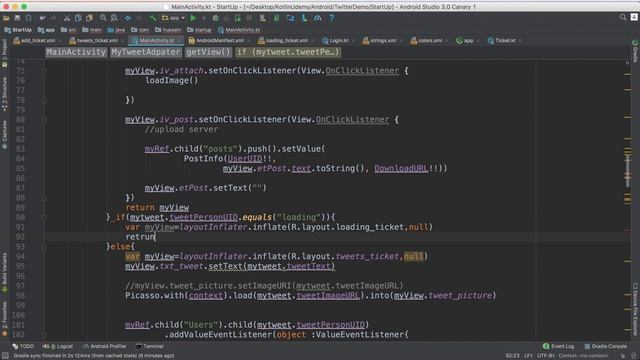
Task: Open Help via question mark icon
Action: (x=331, y=18)
